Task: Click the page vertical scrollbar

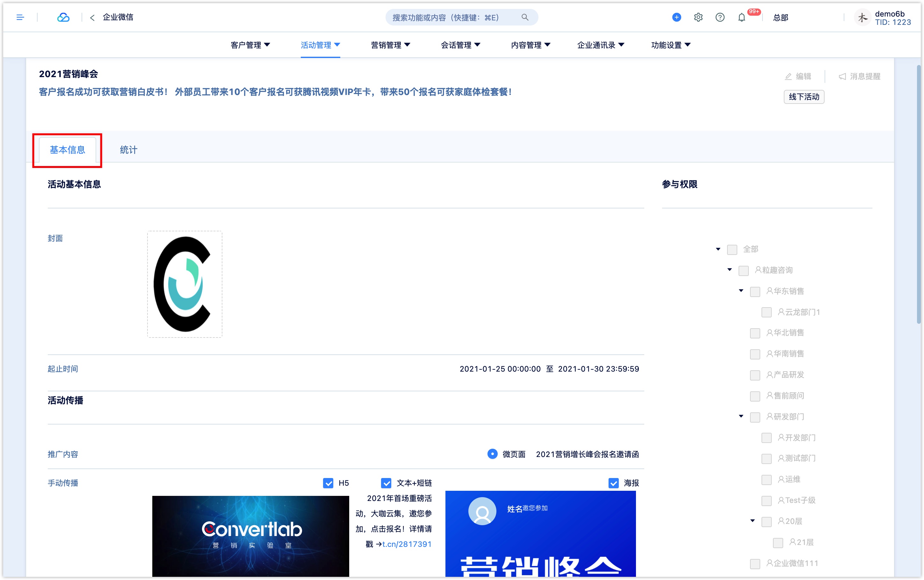Action: 919,194
